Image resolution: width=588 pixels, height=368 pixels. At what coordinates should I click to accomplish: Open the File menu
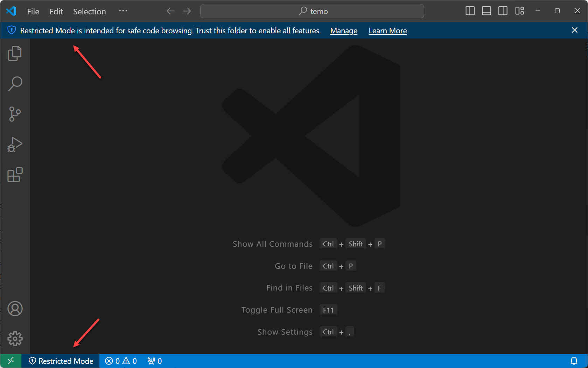tap(33, 11)
